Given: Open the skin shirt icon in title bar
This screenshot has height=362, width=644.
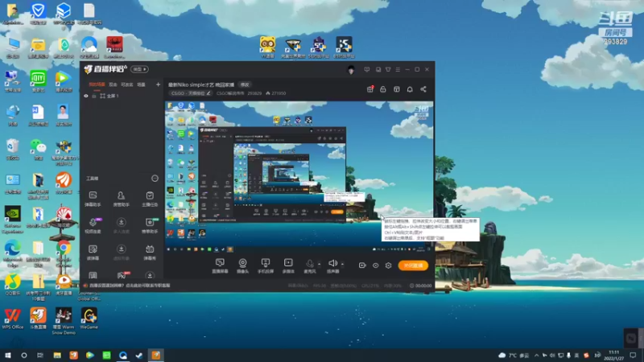Looking at the screenshot, I should [388, 69].
